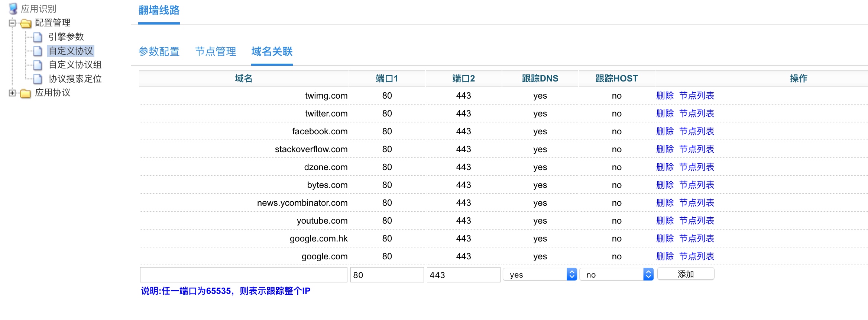
Task: Click the 说明 note about port 65535
Action: point(226,291)
